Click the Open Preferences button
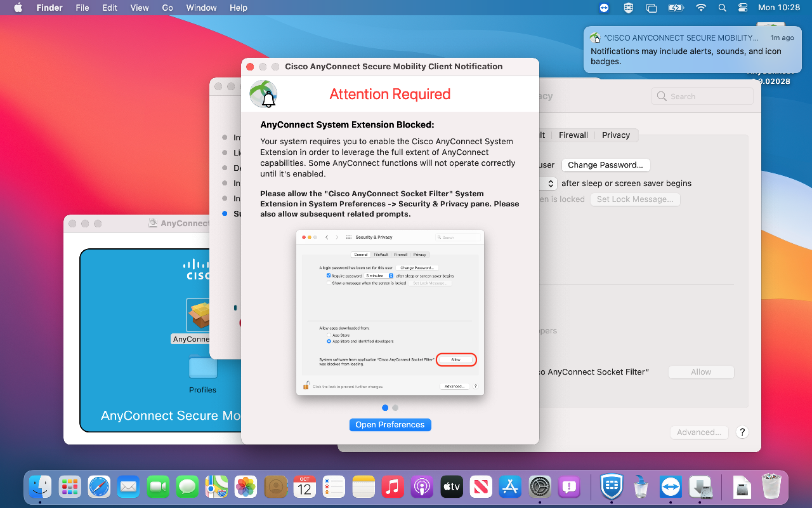This screenshot has width=812, height=508. coord(390,425)
